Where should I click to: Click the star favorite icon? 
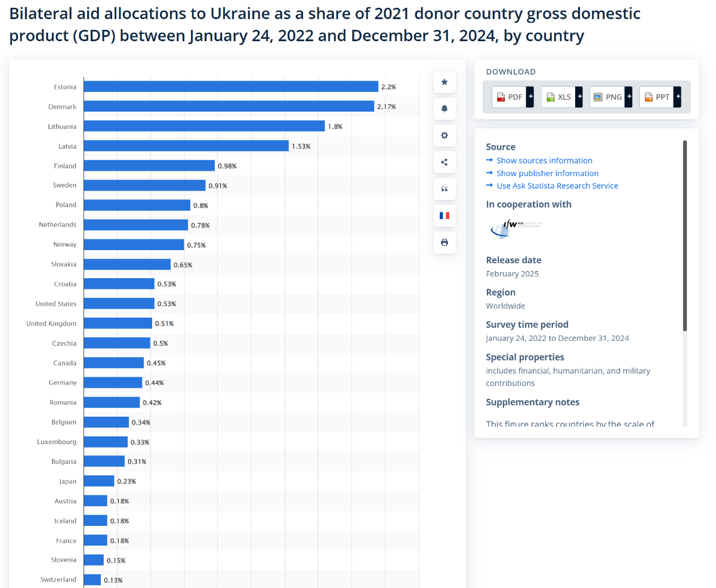point(445,82)
